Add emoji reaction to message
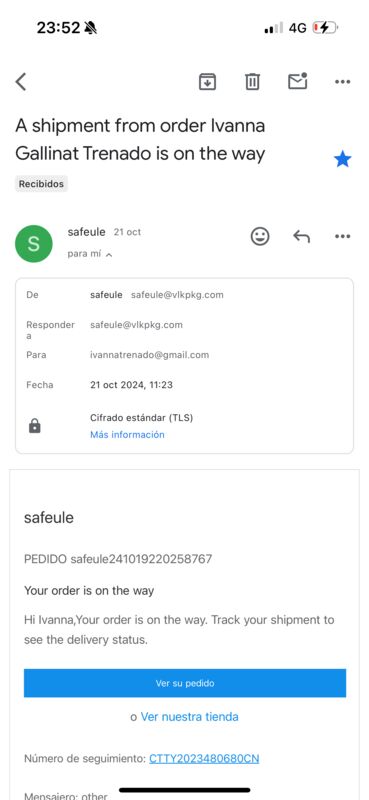This screenshot has width=369, height=800. point(260,236)
